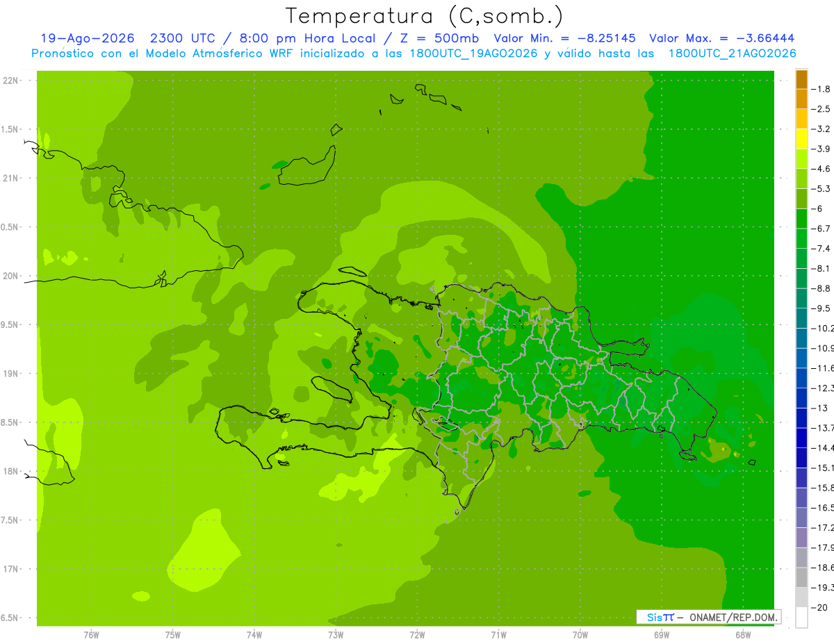Viewport: 834px width, 644px height.
Task: Pick the blue swatch between -13 and -13.7
Action: (801, 418)
